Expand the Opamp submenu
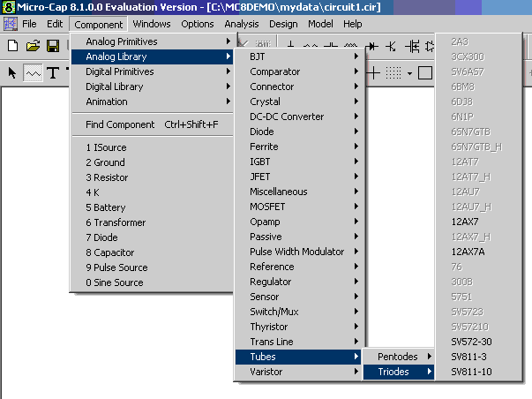 tap(300, 222)
